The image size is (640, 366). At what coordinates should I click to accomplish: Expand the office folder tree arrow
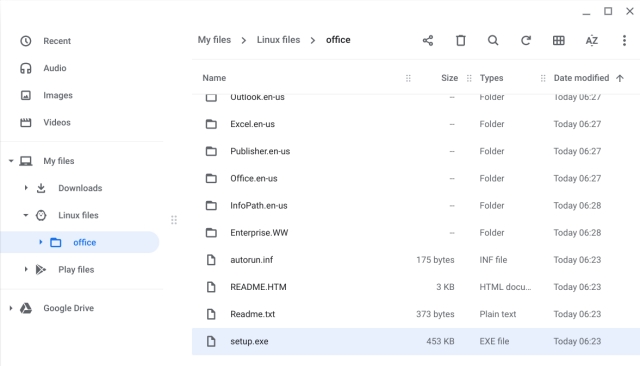(x=40, y=242)
